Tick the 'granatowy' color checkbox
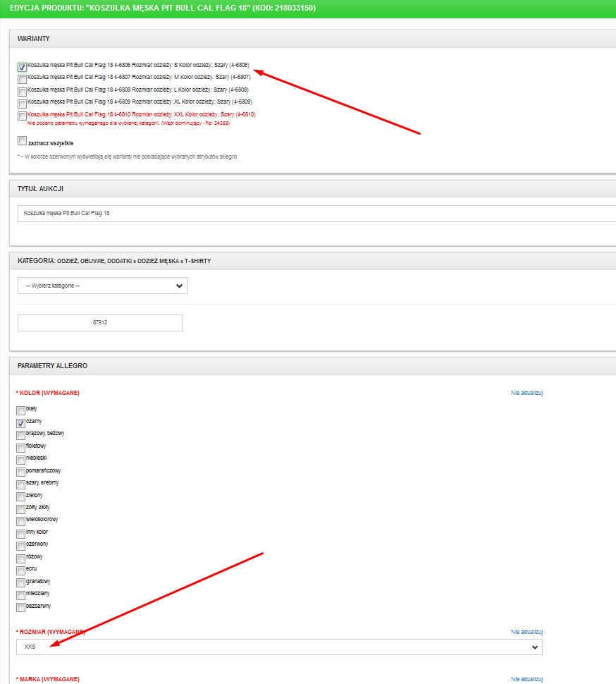Viewport: 616px width, 684px height. [x=21, y=582]
